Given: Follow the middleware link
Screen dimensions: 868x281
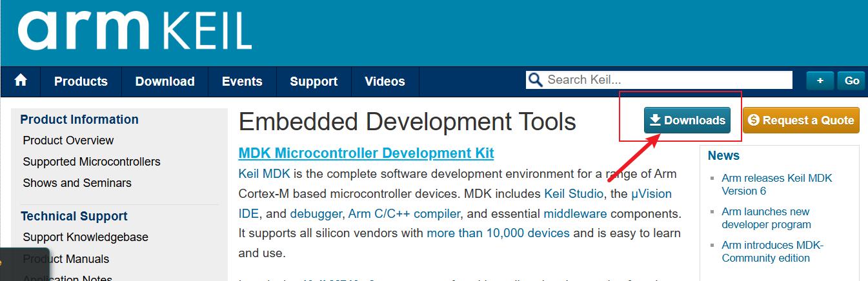Looking at the screenshot, I should [575, 213].
